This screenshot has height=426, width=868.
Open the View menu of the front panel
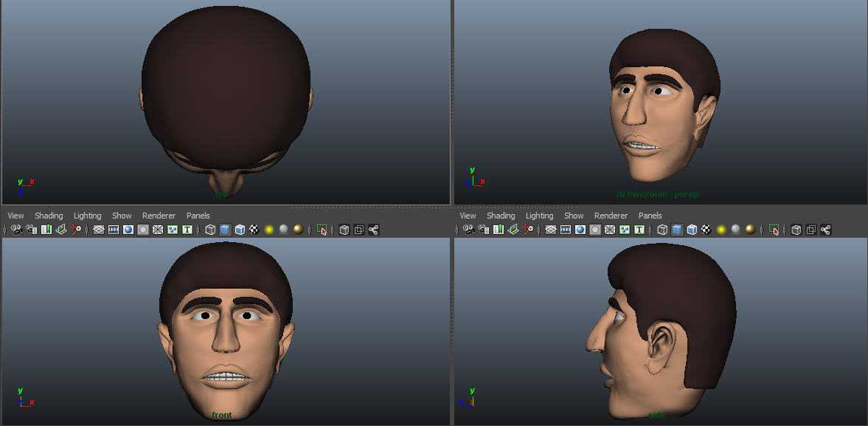[15, 216]
